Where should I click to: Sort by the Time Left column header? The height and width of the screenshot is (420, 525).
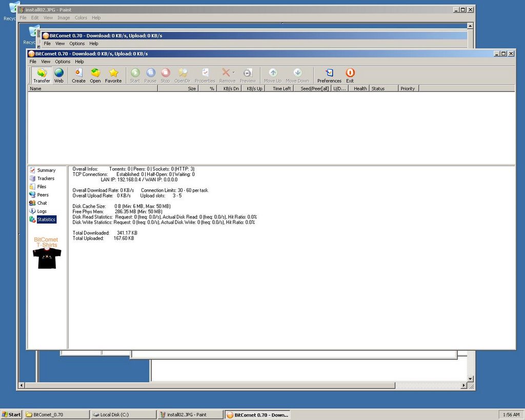(x=279, y=88)
